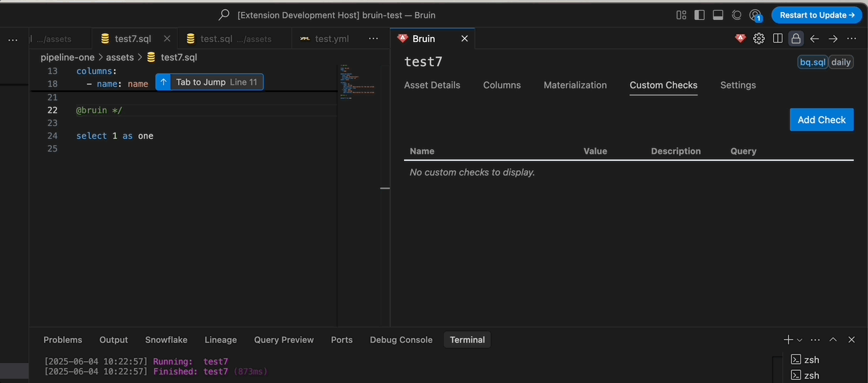Open the terminal launch profile dropdown arrow
Viewport: 868px width, 383px height.
[x=800, y=340]
